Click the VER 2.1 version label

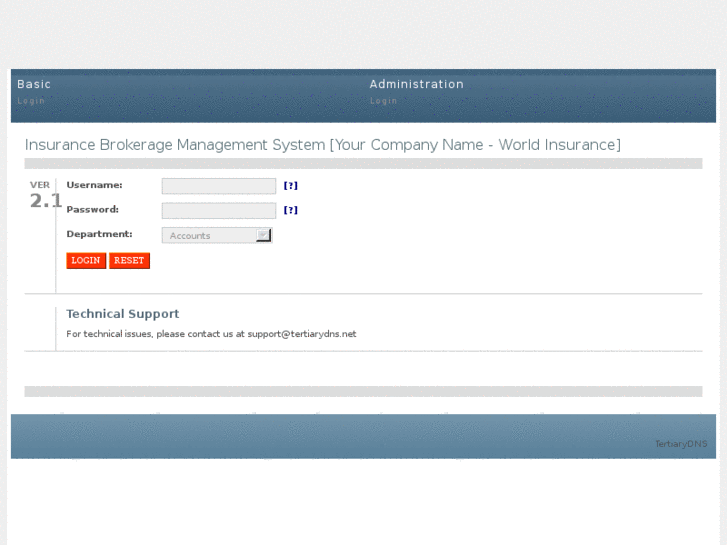pyautogui.click(x=45, y=195)
